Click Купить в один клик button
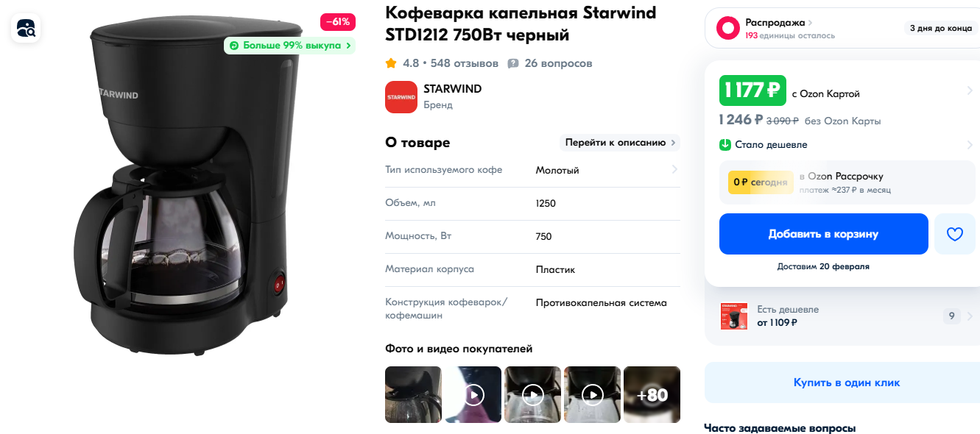The image size is (980, 434). (846, 383)
